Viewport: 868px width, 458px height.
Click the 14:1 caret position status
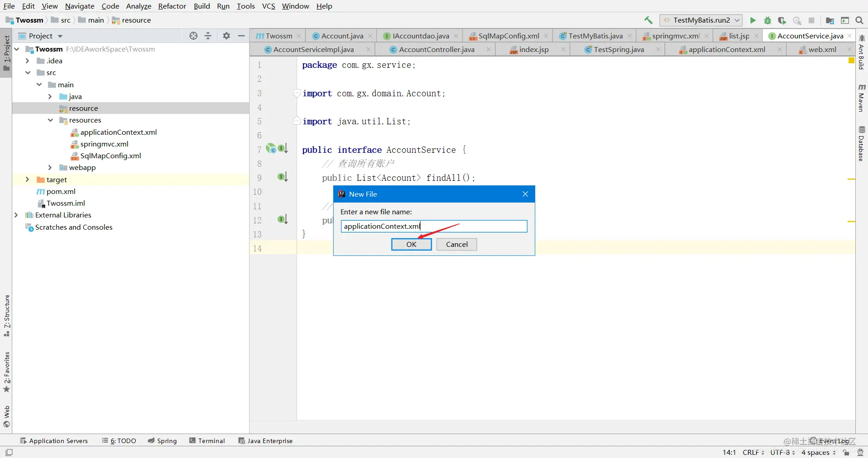click(729, 452)
